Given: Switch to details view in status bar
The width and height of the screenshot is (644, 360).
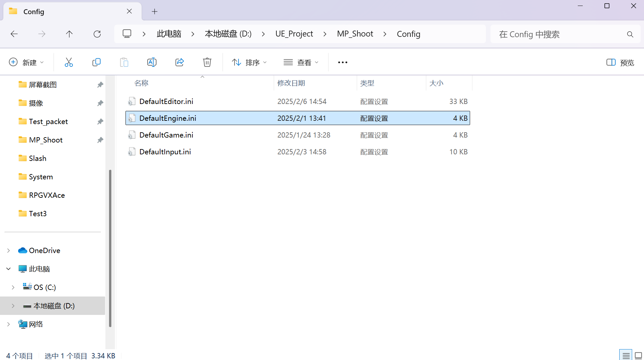Looking at the screenshot, I should [626, 355].
